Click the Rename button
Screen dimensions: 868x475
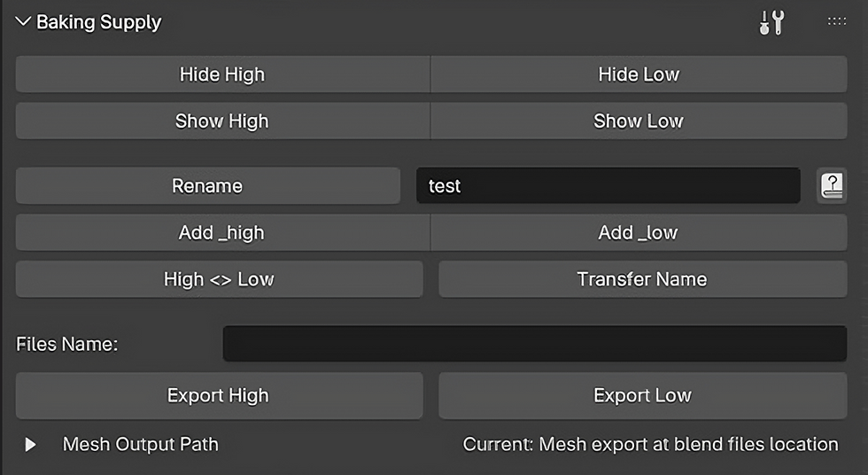207,186
